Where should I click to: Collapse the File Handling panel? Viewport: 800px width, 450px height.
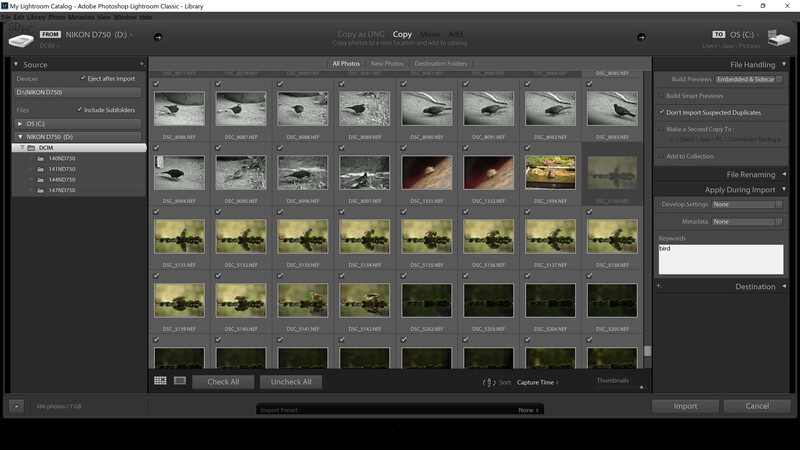(x=784, y=64)
